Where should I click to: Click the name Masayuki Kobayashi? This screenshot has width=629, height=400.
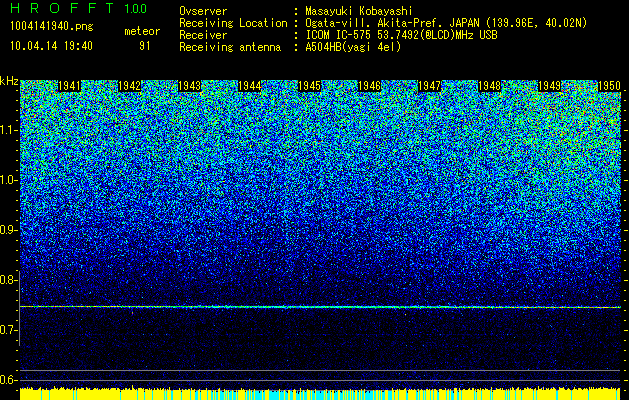pos(359,11)
